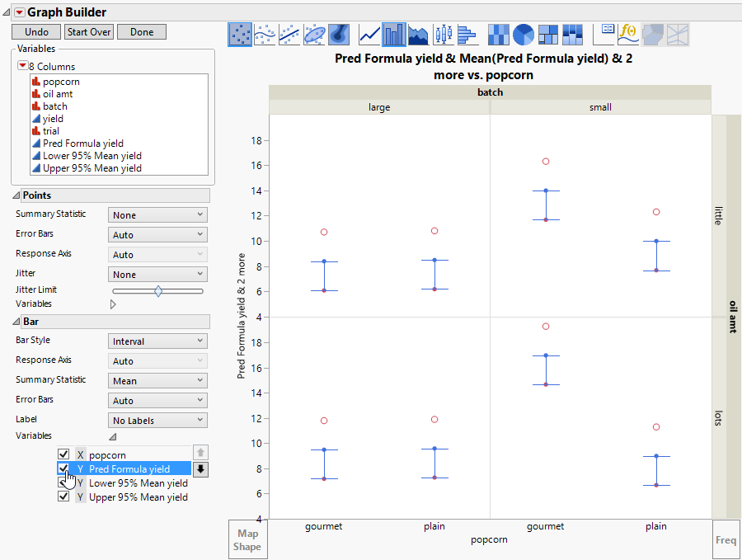This screenshot has width=742, height=560.
Task: Open Graph Builder red triangle menu
Action: 20,12
